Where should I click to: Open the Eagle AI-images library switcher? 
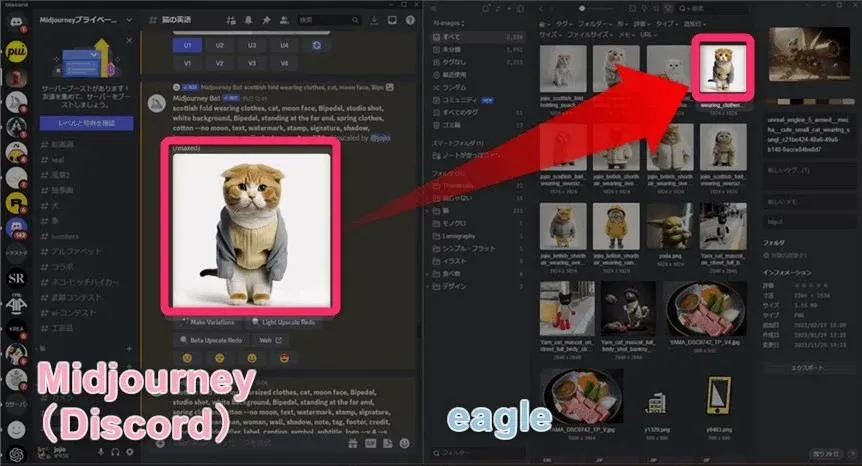pos(449,24)
